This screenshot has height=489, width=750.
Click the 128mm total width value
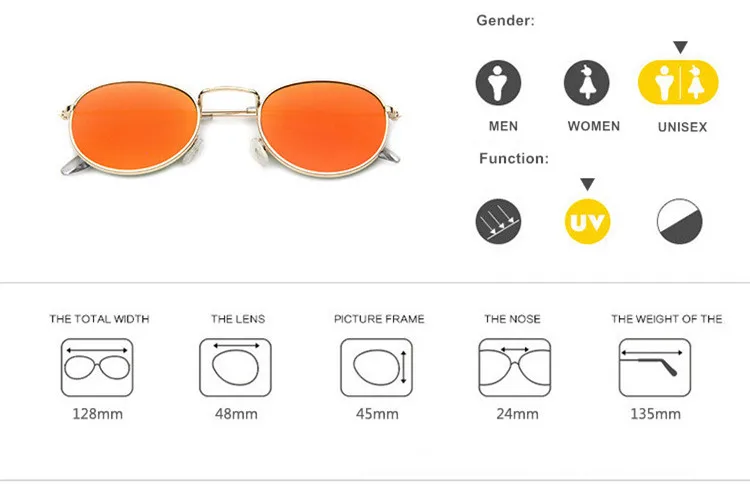tap(98, 413)
